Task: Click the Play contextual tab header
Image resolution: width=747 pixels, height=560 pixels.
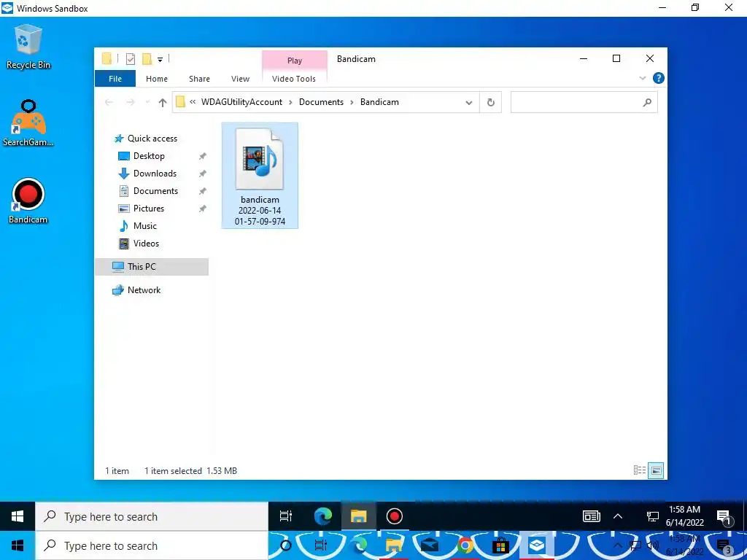Action: point(295,61)
